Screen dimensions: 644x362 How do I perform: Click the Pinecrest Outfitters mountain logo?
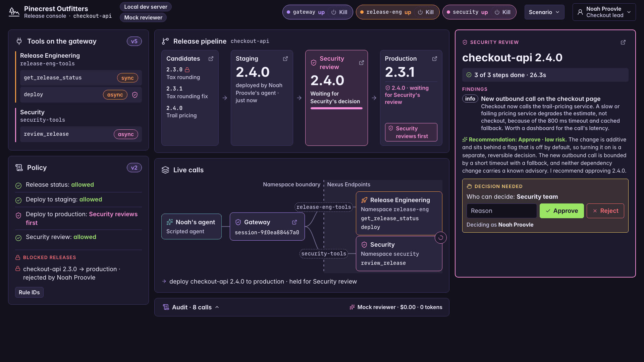pyautogui.click(x=14, y=12)
